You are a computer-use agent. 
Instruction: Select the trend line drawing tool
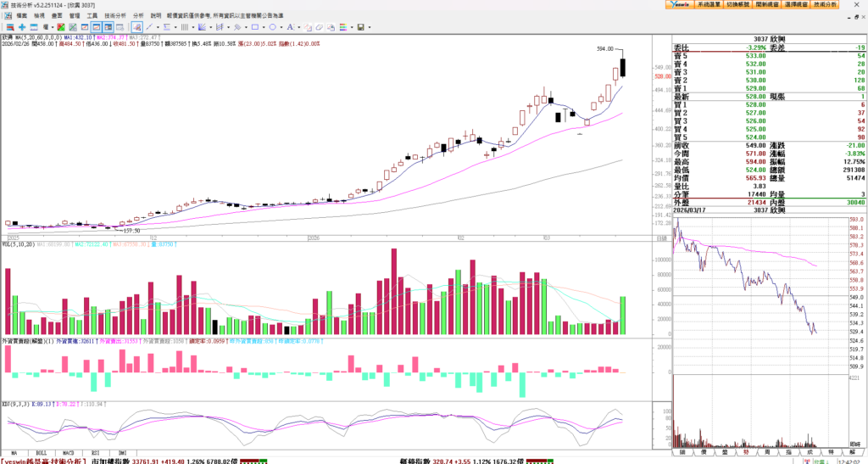149,27
